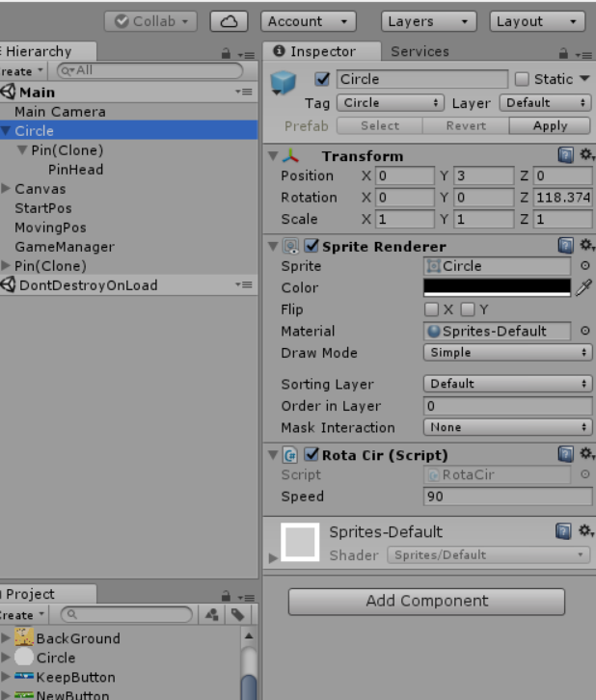Open the Hierarchy panel options menu icon
This screenshot has width=596, height=700.
pos(246,55)
